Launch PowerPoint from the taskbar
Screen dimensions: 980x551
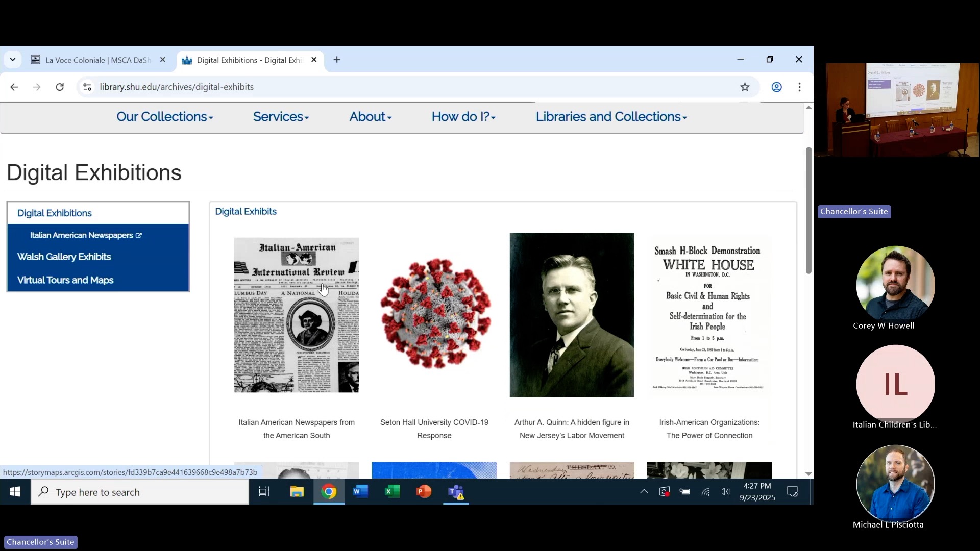coord(424,492)
